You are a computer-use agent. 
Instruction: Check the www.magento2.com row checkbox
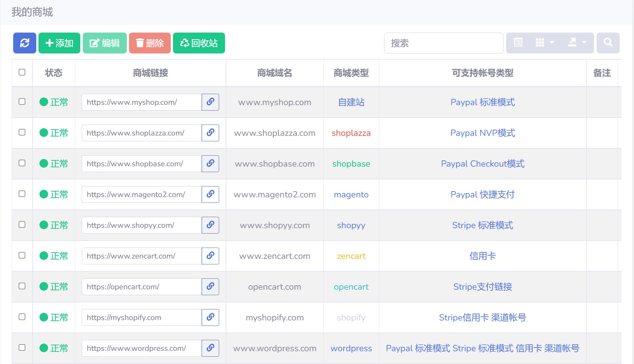tap(22, 194)
